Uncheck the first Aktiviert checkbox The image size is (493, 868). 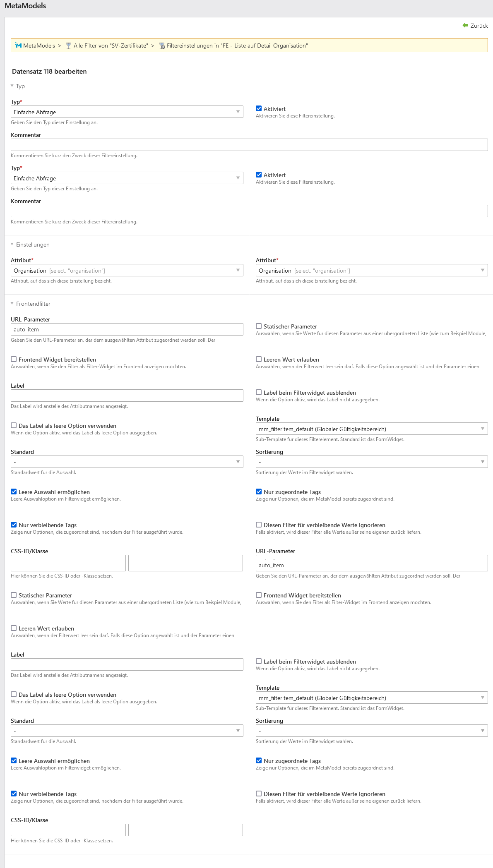[259, 109]
